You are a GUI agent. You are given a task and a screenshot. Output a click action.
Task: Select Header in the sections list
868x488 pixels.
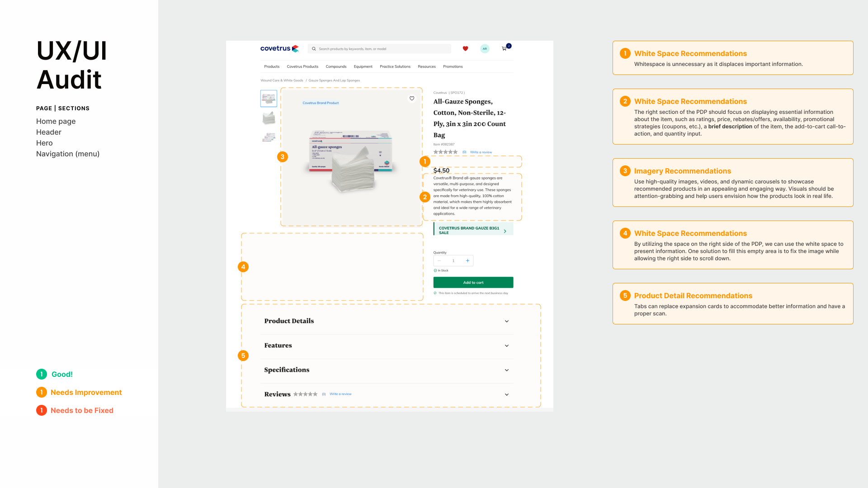tap(49, 132)
